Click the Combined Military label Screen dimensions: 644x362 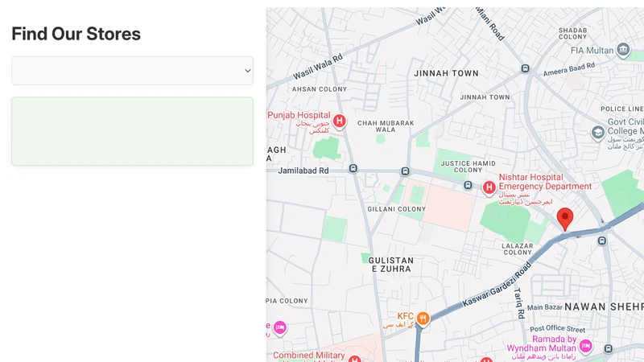tap(309, 355)
